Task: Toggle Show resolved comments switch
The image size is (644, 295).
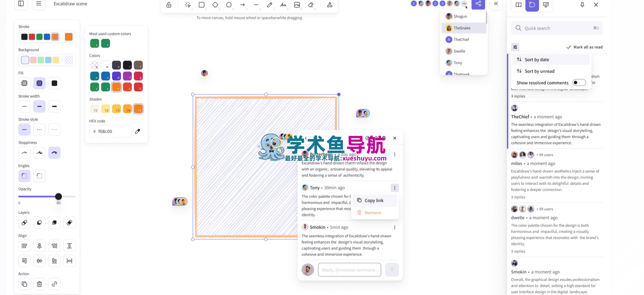Action: [x=579, y=83]
